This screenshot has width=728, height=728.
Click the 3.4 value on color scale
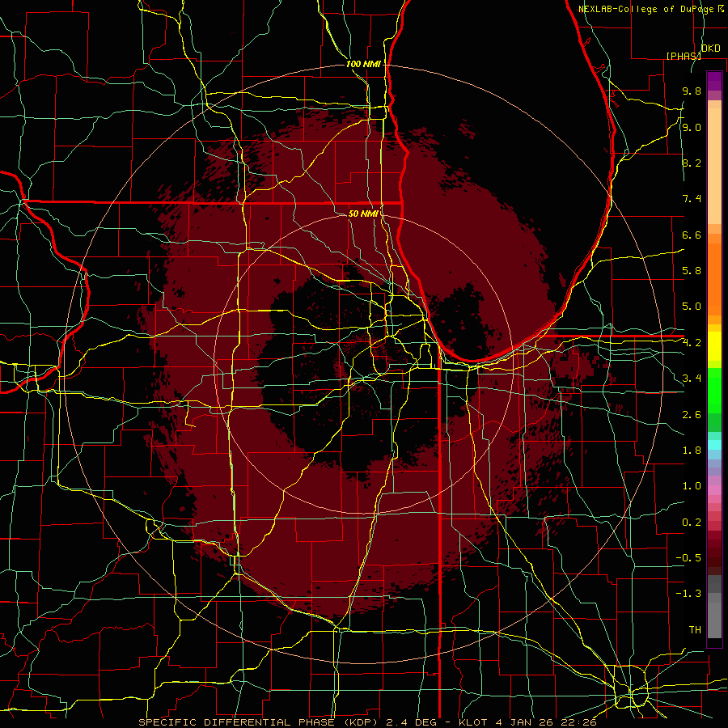click(x=692, y=379)
